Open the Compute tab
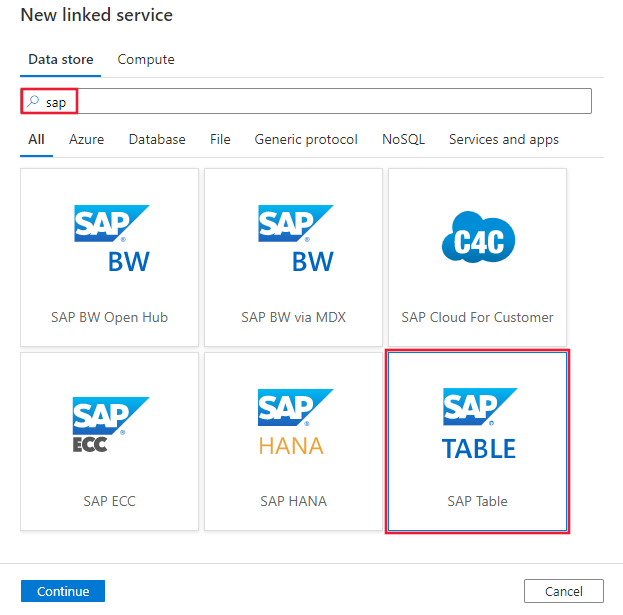The height and width of the screenshot is (615, 623). pyautogui.click(x=146, y=60)
